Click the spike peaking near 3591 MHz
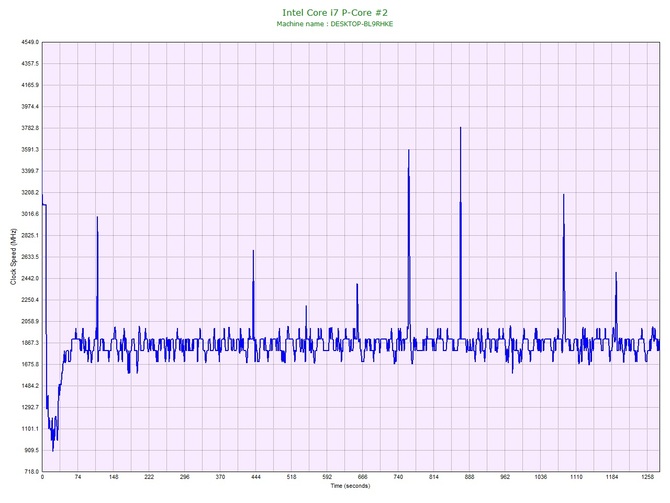Screen dimensions: 670x503 (408, 151)
